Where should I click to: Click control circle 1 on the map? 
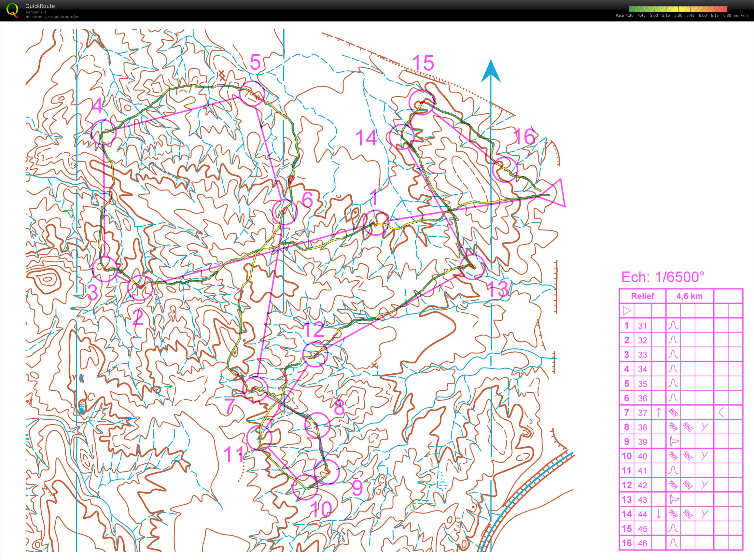(x=375, y=222)
